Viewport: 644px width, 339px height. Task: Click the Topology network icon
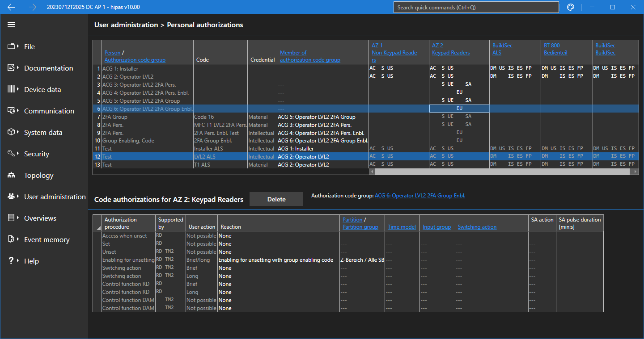point(12,176)
